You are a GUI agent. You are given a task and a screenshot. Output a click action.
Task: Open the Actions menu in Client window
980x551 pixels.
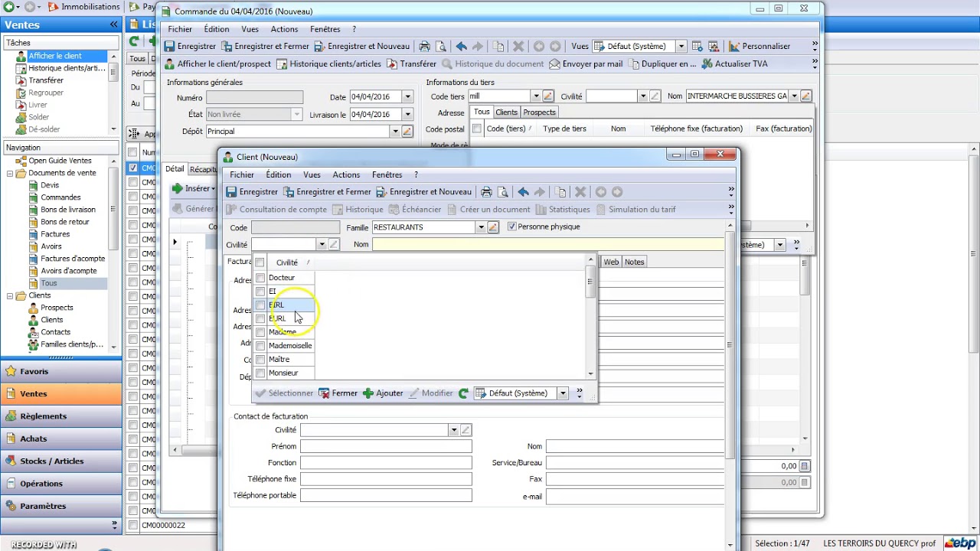(346, 174)
